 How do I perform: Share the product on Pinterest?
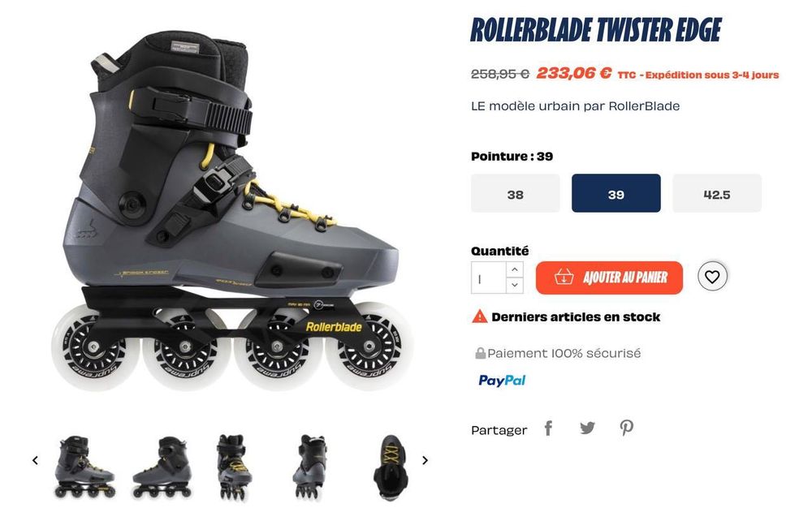point(627,428)
